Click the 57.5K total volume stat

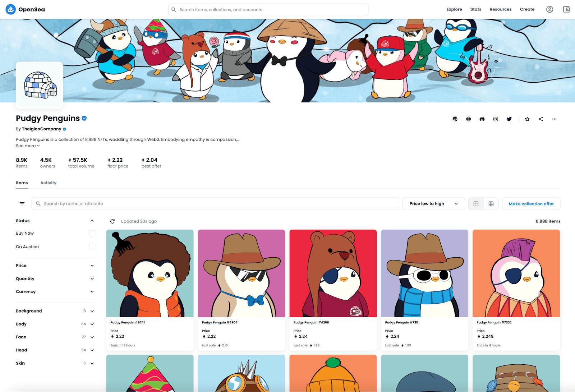[81, 163]
